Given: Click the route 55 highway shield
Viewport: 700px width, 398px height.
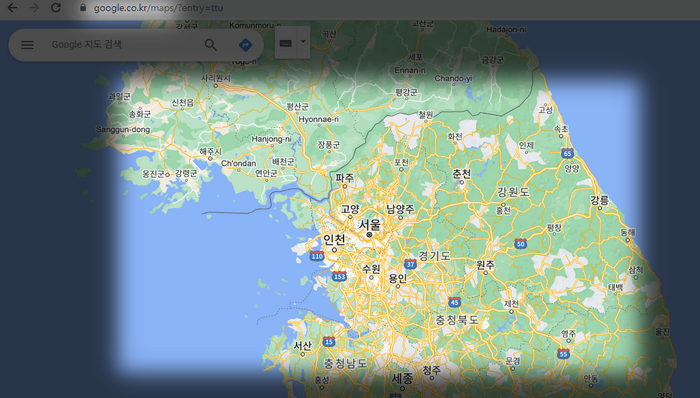Looking at the screenshot, I should 563,354.
